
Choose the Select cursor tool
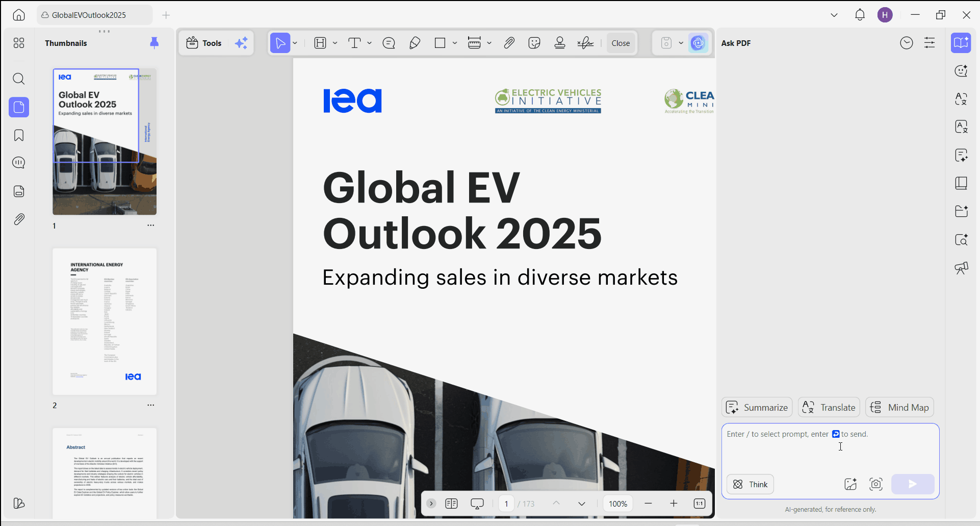click(280, 43)
